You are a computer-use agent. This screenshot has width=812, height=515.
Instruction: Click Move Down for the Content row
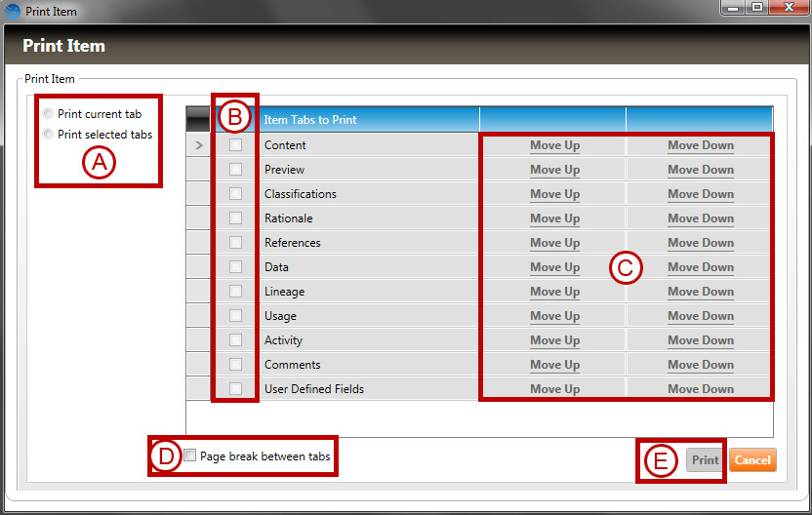tap(700, 145)
